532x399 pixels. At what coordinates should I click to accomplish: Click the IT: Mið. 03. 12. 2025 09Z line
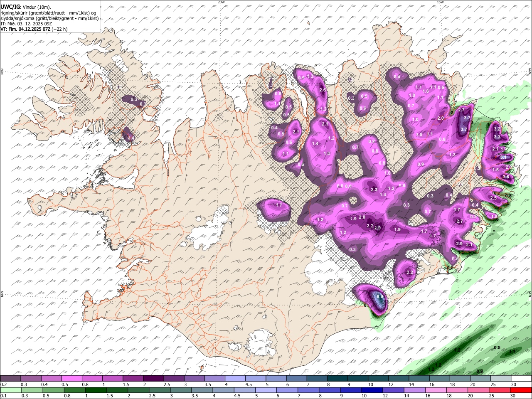pos(26,24)
